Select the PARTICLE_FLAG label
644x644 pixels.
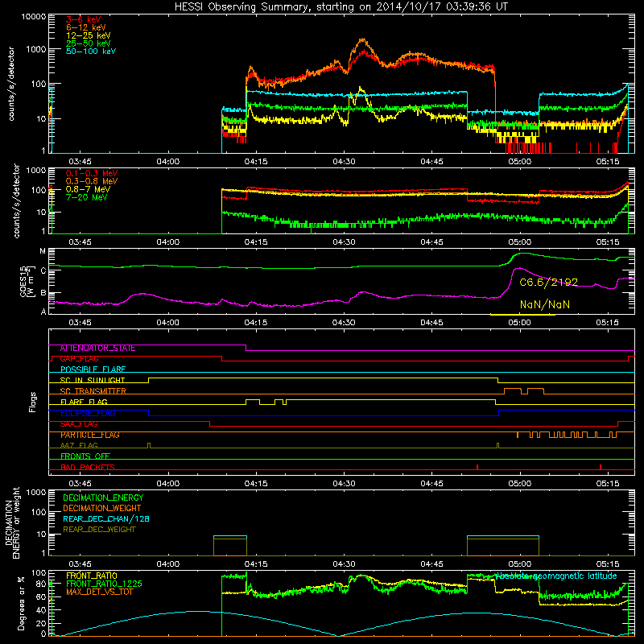(x=90, y=435)
